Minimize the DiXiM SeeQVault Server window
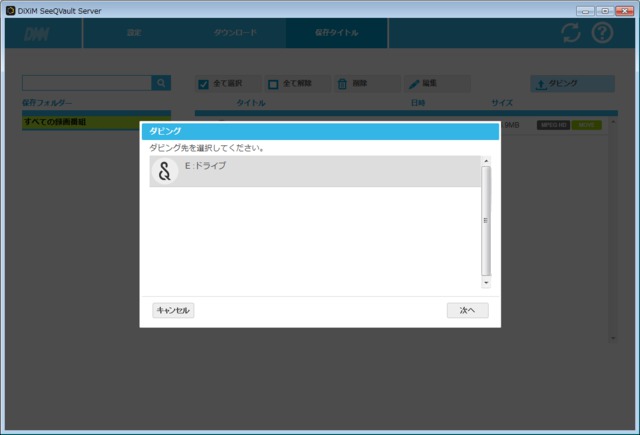This screenshot has width=640, height=435. coord(585,11)
